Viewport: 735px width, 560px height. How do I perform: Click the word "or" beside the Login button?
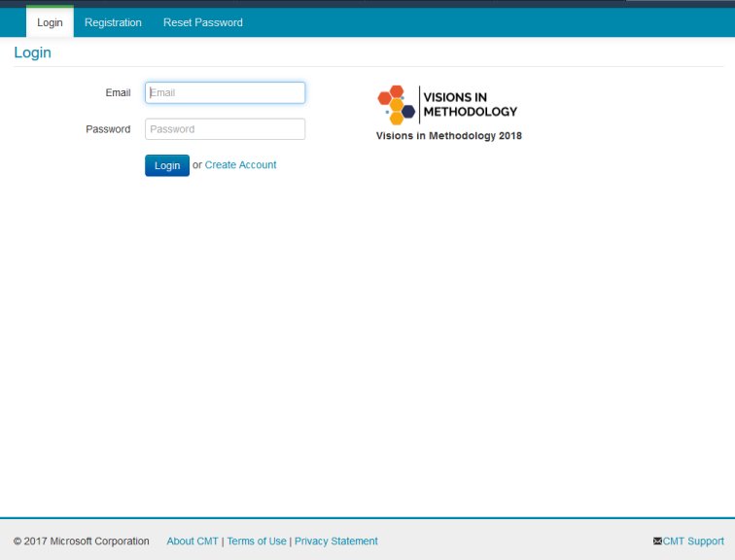(x=197, y=165)
